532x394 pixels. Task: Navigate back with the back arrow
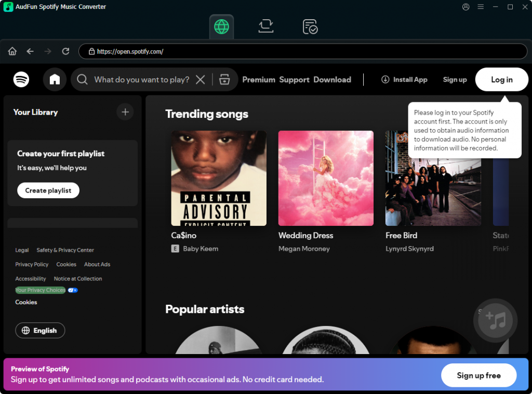(30, 51)
